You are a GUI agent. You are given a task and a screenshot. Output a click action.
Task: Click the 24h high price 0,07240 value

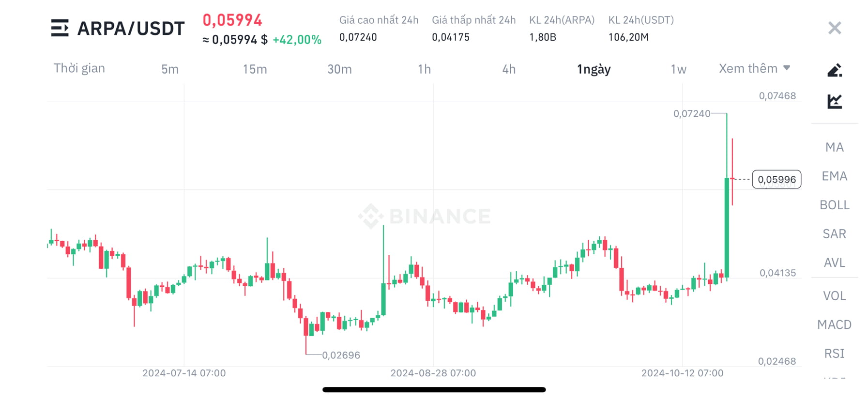[358, 37]
